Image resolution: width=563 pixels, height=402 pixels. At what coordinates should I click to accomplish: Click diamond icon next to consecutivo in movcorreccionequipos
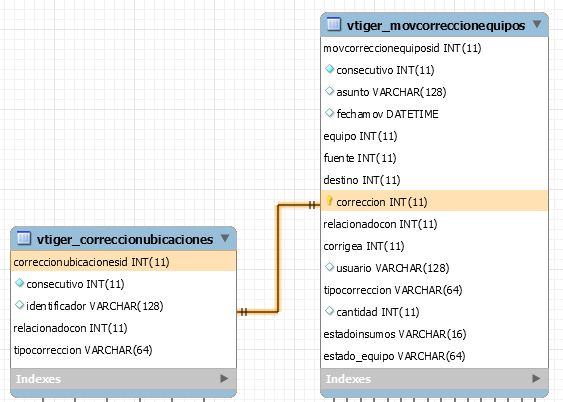[x=329, y=69]
